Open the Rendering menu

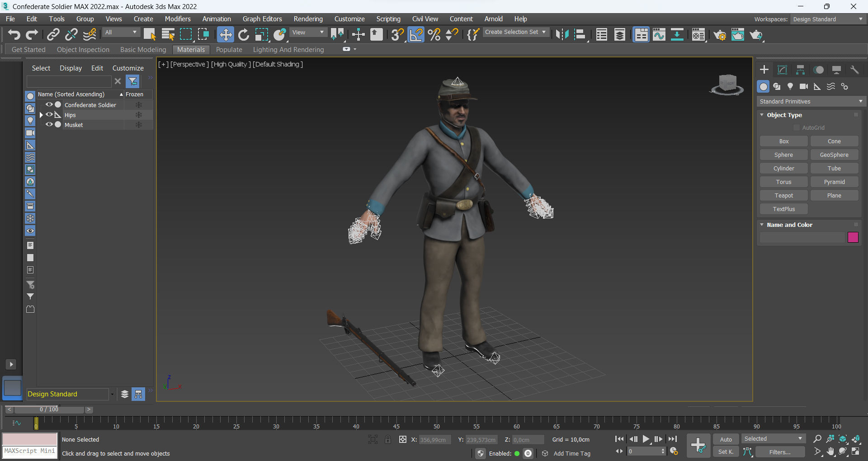pyautogui.click(x=308, y=19)
